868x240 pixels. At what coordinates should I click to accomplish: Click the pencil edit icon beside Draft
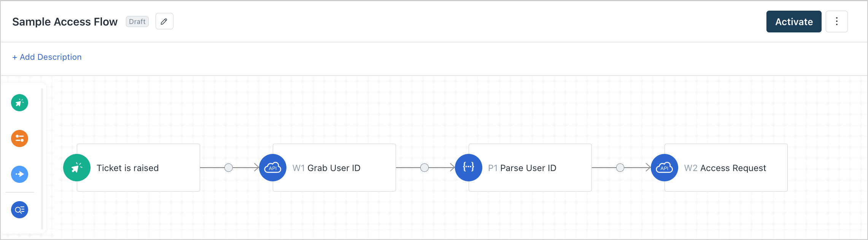[x=164, y=22]
